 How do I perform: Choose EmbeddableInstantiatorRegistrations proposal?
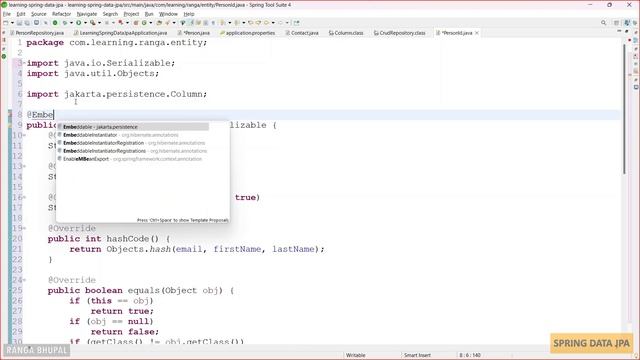pyautogui.click(x=133, y=151)
